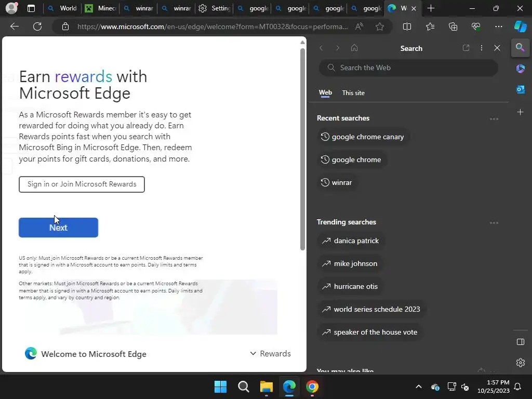
Task: Switch to the Minecraft tab
Action: (100, 8)
